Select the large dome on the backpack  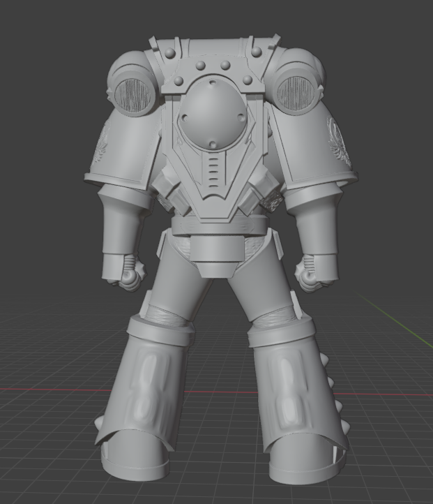coord(212,113)
